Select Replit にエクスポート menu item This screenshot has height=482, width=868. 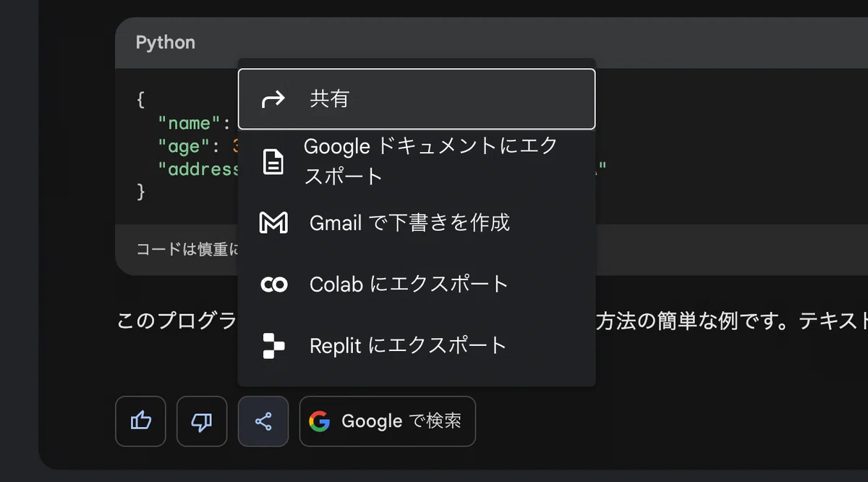pos(417,345)
